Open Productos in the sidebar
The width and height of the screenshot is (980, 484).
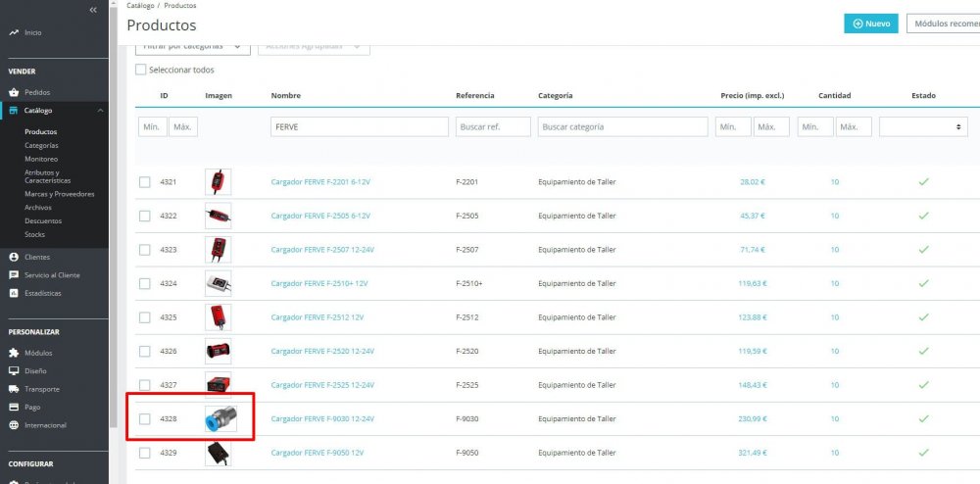pos(40,131)
